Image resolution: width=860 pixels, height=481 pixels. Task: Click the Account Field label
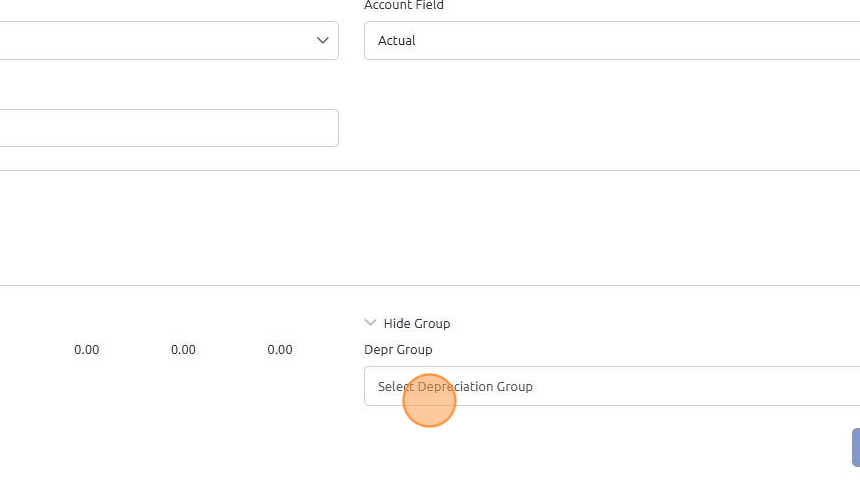pyautogui.click(x=404, y=6)
